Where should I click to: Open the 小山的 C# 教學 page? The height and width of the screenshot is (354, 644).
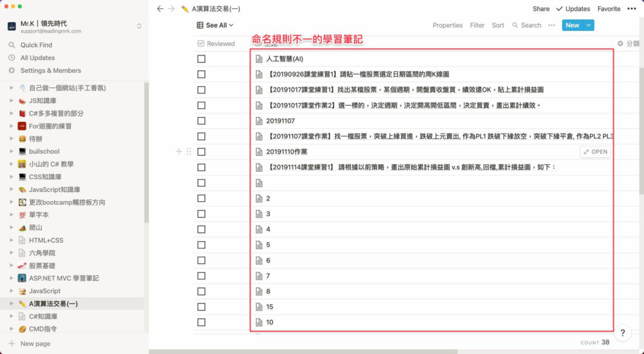click(51, 164)
